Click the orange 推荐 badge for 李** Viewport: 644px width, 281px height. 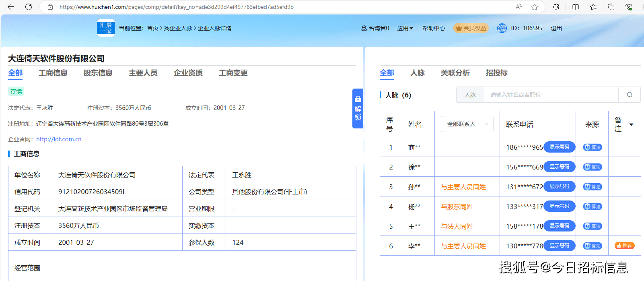click(x=625, y=246)
